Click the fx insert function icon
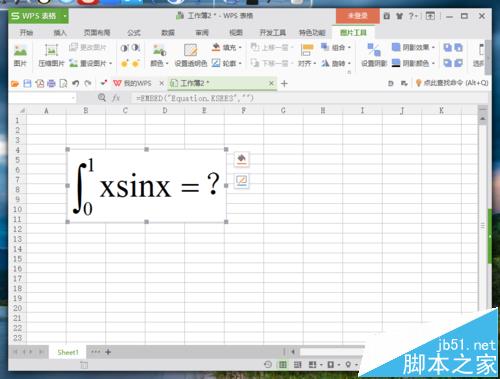Viewport: 500px width, 379px height. (x=116, y=98)
